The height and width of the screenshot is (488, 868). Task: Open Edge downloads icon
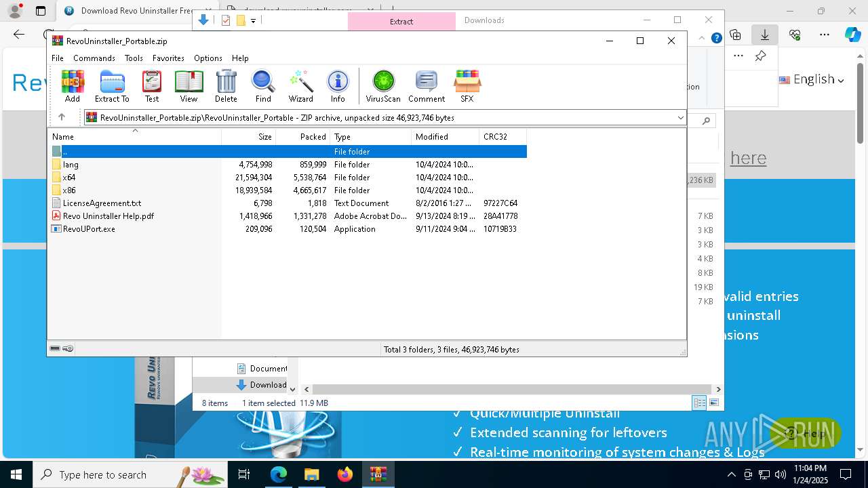pos(764,34)
